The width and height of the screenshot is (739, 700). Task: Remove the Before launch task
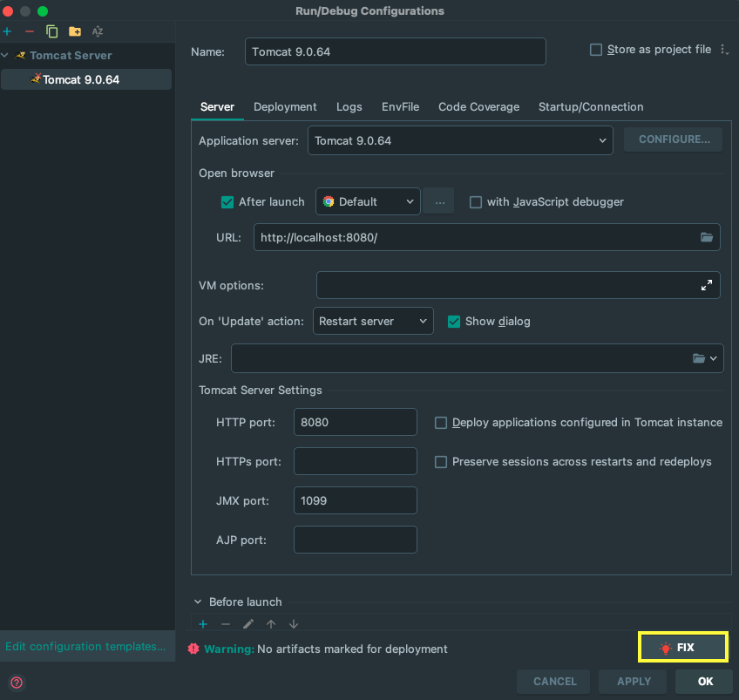tap(226, 624)
